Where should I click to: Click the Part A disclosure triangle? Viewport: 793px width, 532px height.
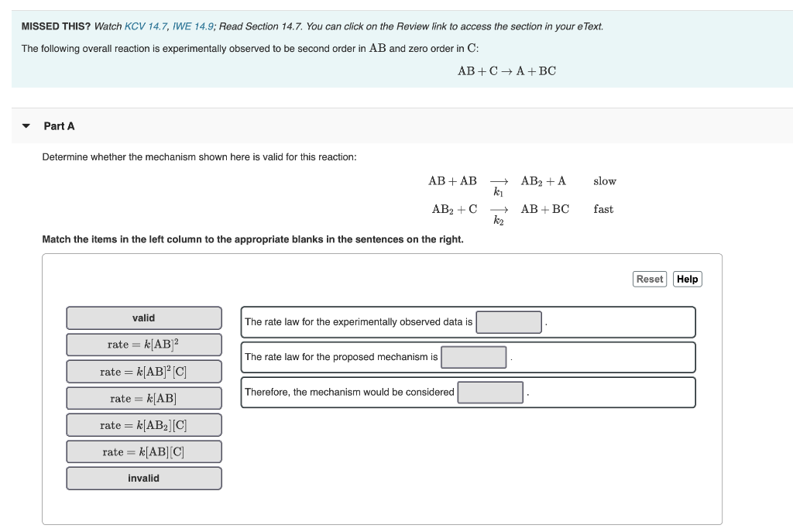pos(26,126)
